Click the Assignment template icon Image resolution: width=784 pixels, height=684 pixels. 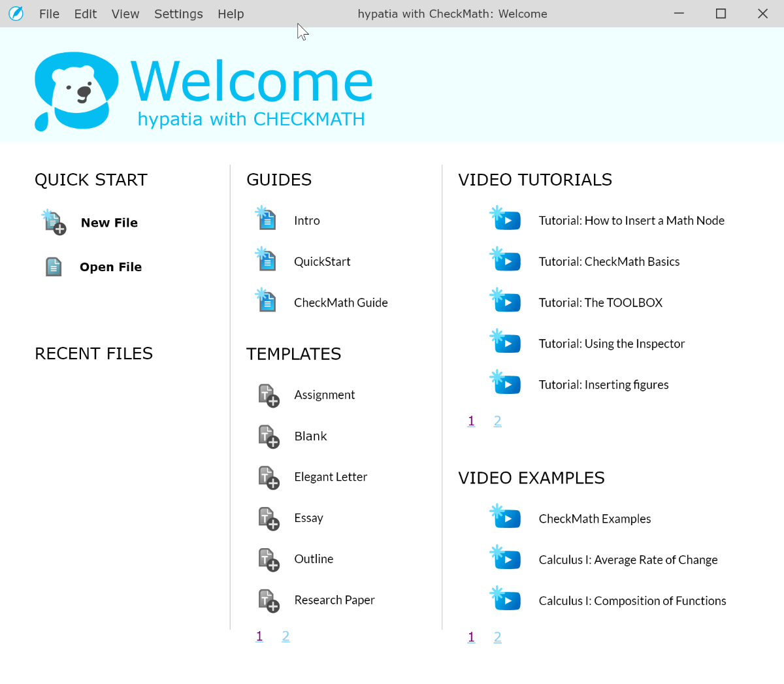[x=269, y=395]
